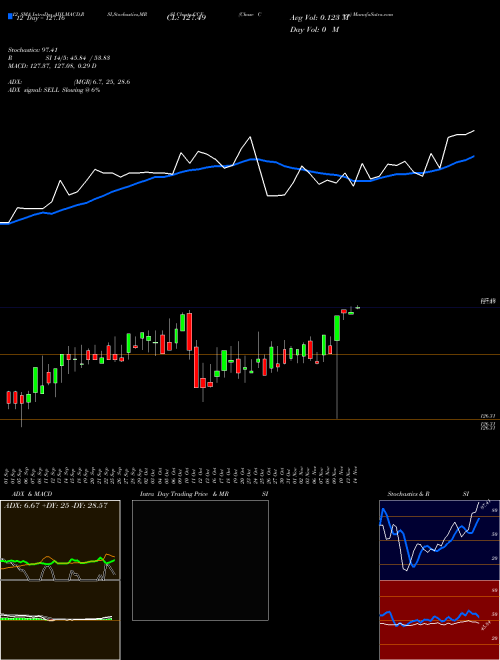Click the 'Intra Day Trading Price & MR' title
Viewport: 500px width, 660px height.
click(184, 494)
